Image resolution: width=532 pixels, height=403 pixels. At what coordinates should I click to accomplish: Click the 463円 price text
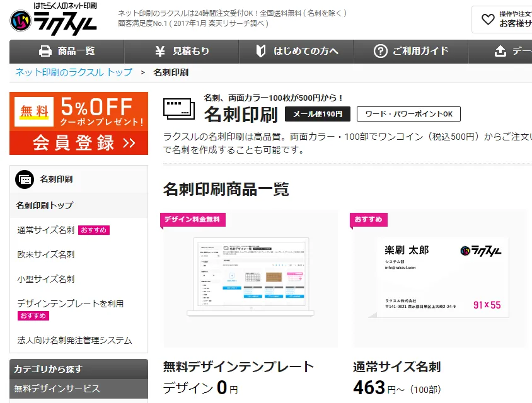397,388
